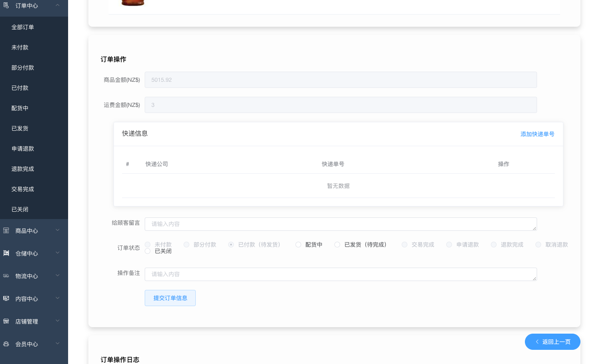Collapse the 订单中心 menu chevron
Image resolution: width=593 pixels, height=364 pixels.
tap(58, 5)
